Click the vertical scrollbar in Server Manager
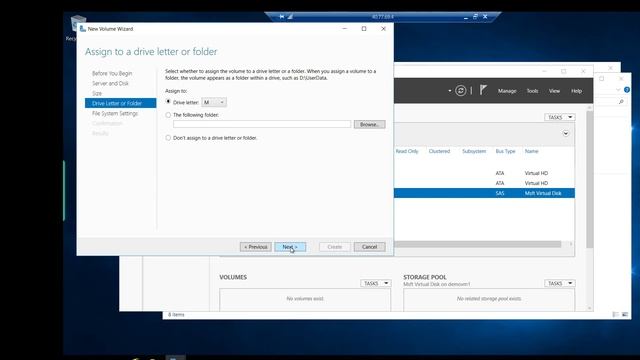 click(x=589, y=180)
